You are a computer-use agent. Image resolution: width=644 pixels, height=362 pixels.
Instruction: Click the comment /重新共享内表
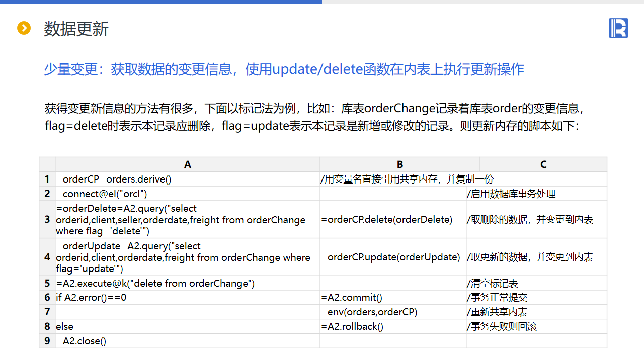tap(497, 312)
